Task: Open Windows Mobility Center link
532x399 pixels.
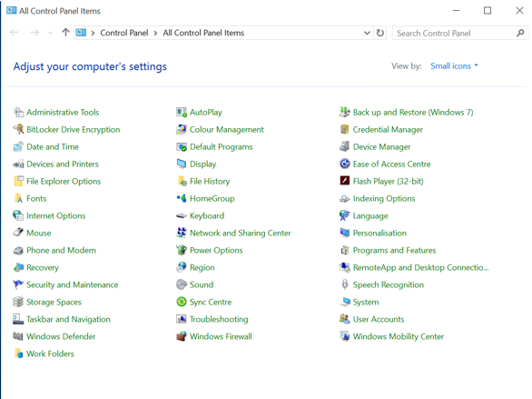Action: point(398,336)
